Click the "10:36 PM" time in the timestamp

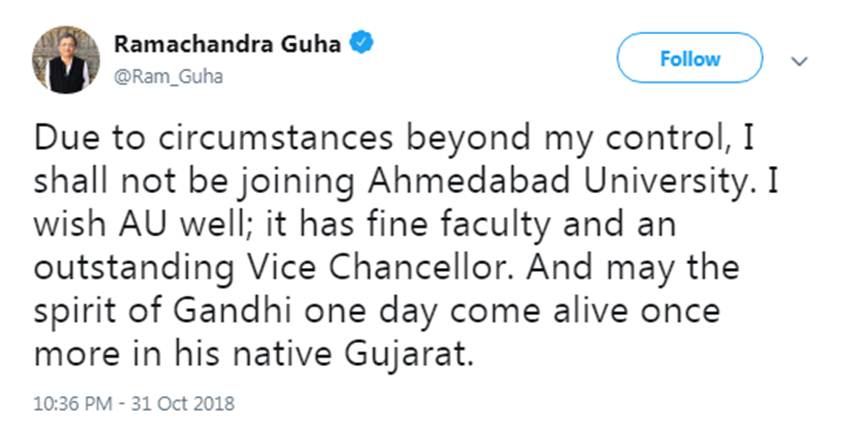pyautogui.click(x=70, y=404)
